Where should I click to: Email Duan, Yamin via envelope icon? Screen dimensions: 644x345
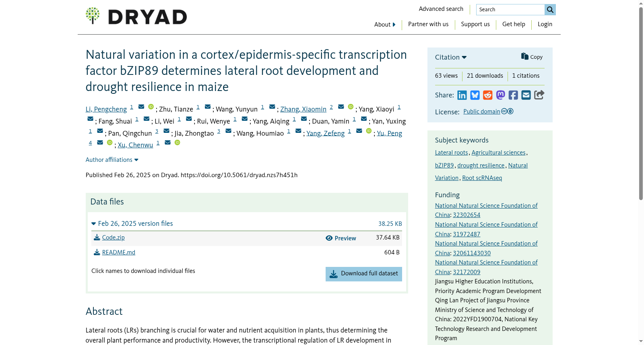pyautogui.click(x=364, y=119)
